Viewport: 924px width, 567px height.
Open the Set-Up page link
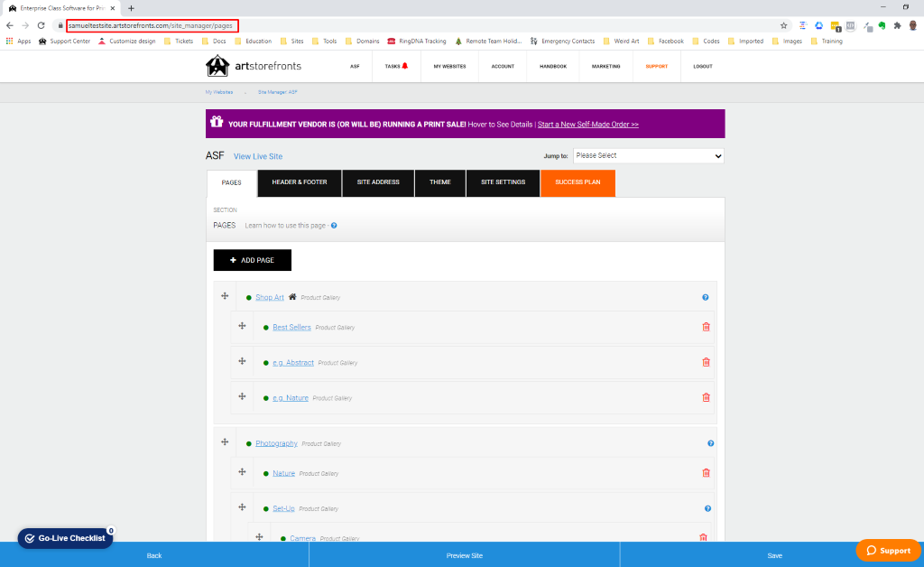283,508
